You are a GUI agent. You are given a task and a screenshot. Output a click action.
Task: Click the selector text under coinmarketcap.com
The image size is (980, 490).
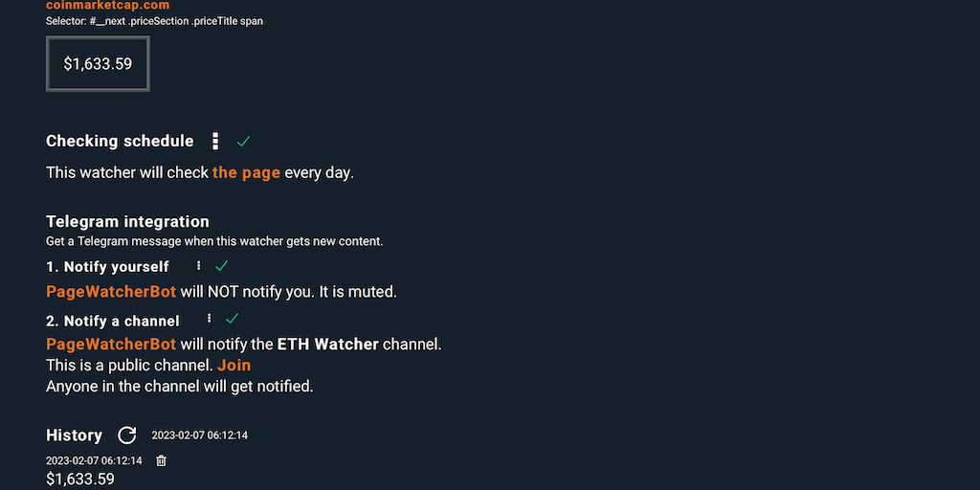click(x=154, y=21)
